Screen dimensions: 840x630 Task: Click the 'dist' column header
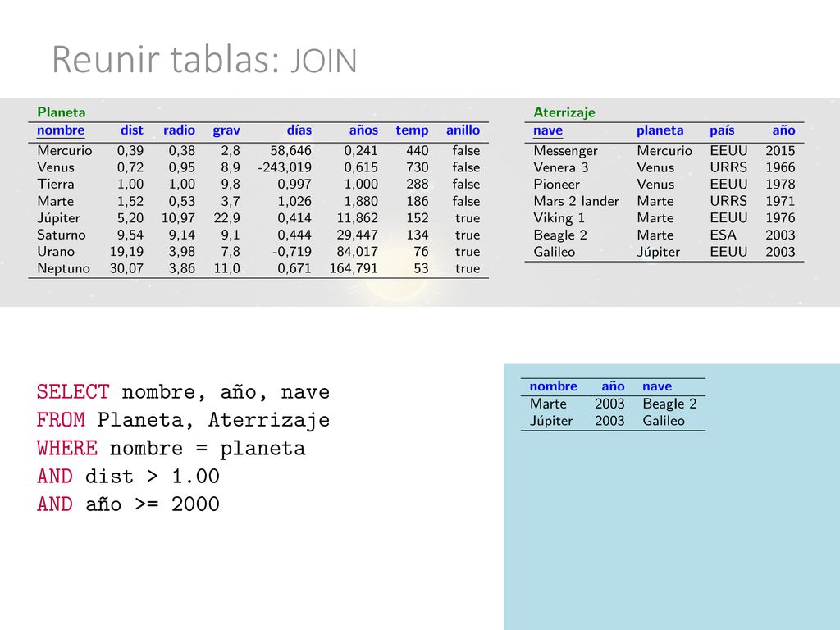pos(132,130)
